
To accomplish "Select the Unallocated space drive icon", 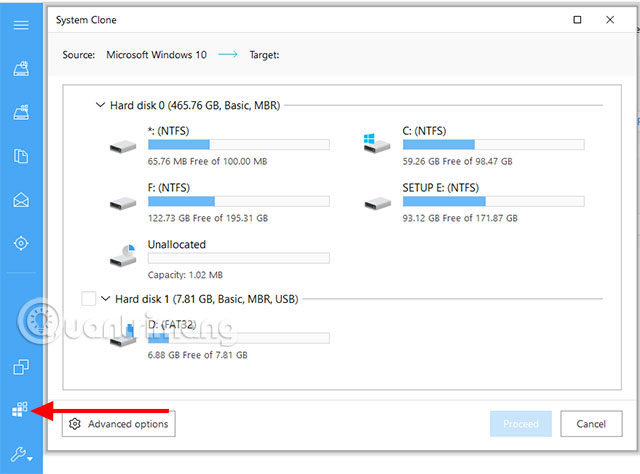I will click(x=123, y=256).
